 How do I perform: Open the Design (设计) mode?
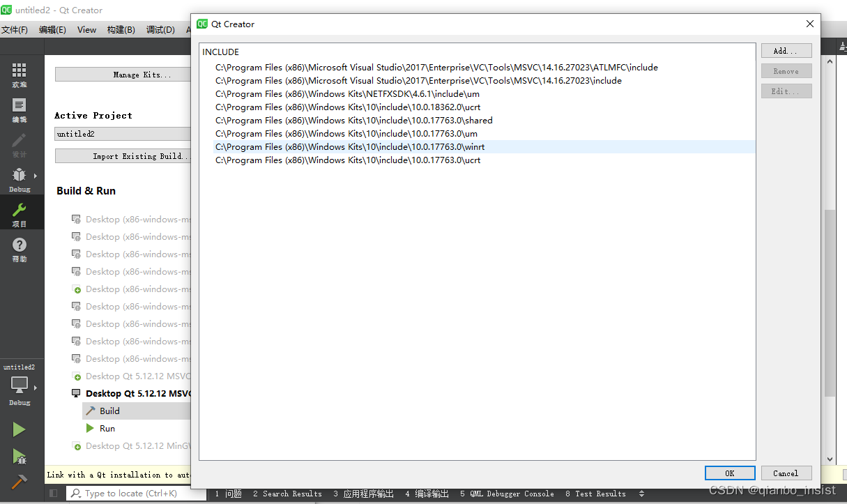(x=20, y=145)
